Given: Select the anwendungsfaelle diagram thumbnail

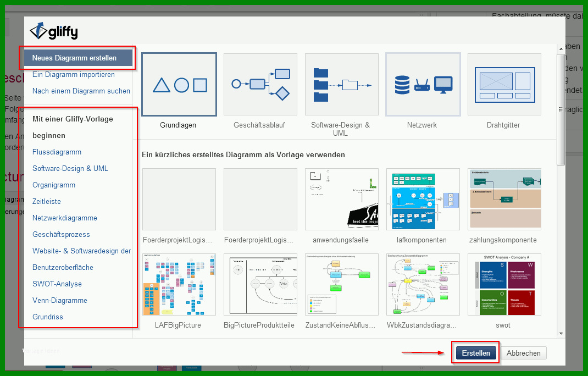Looking at the screenshot, I should (342, 199).
